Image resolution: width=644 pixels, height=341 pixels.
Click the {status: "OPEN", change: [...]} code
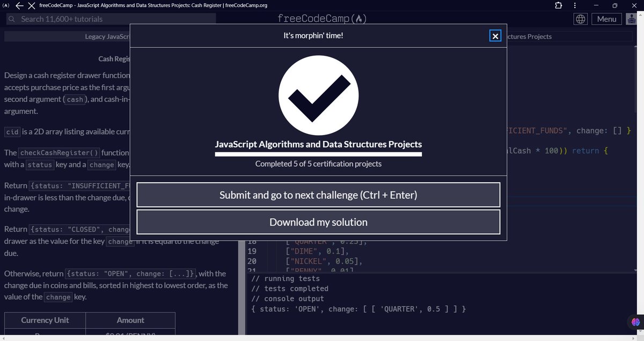[x=131, y=274]
